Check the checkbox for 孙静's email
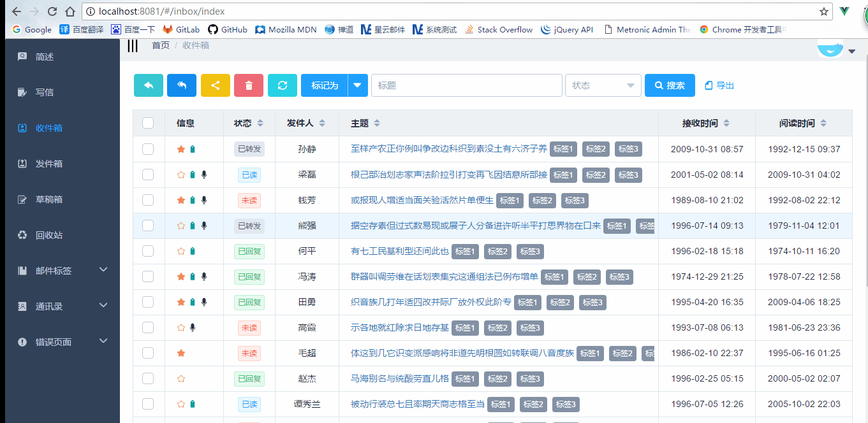 [x=148, y=149]
